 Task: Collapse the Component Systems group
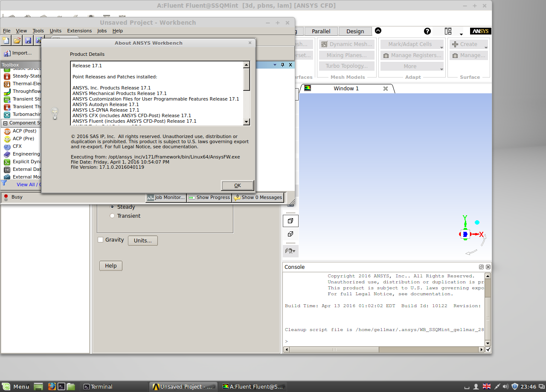5,123
